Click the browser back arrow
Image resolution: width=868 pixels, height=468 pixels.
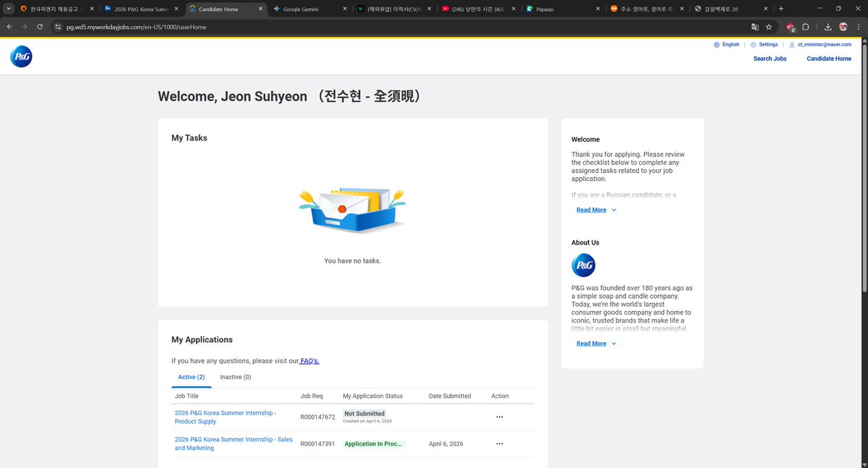pos(9,27)
